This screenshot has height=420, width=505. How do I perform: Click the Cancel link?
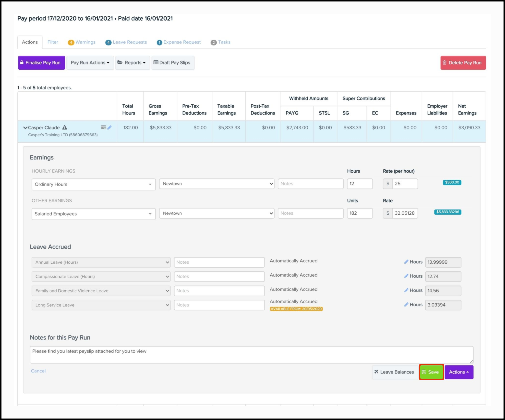(x=38, y=371)
